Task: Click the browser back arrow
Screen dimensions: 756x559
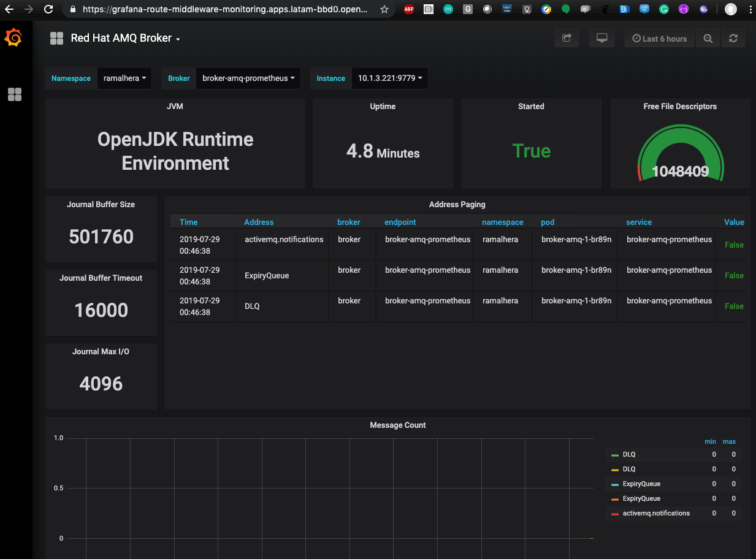Action: [x=9, y=9]
